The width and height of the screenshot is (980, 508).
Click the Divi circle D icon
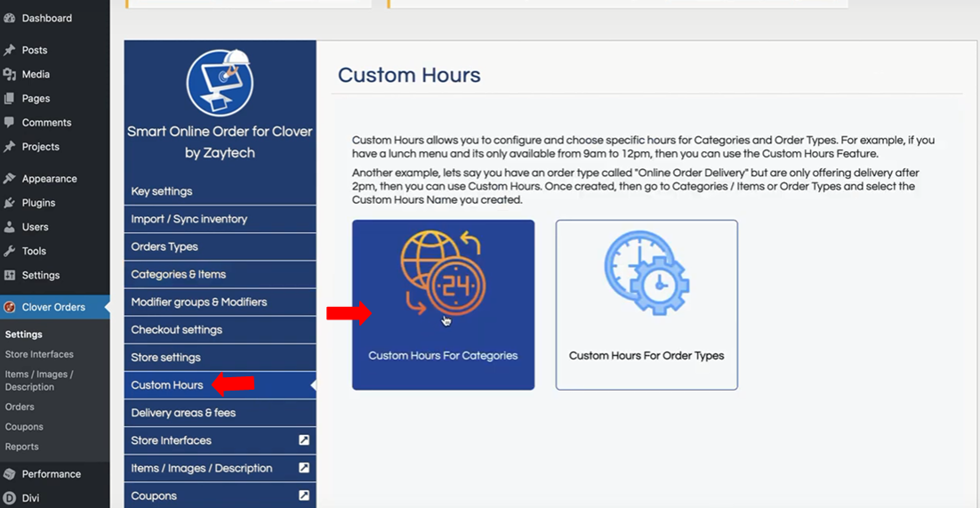coord(10,498)
